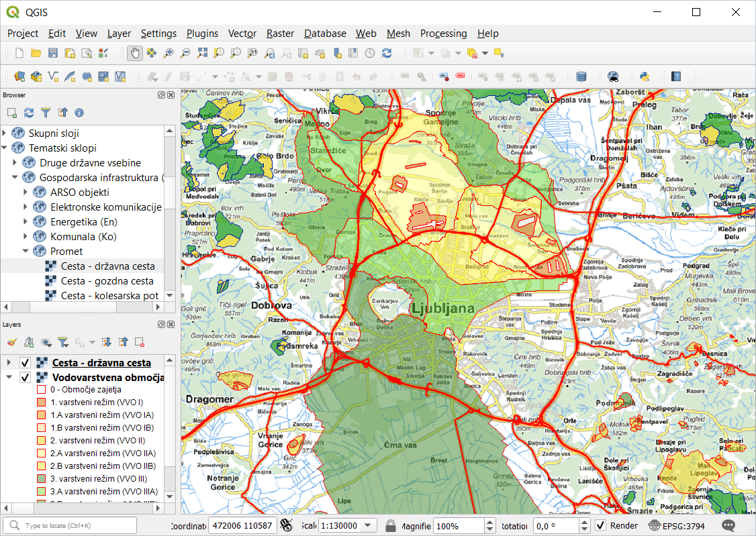This screenshot has height=536, width=756.
Task: Select the Pan Map hand tool
Action: pos(136,53)
